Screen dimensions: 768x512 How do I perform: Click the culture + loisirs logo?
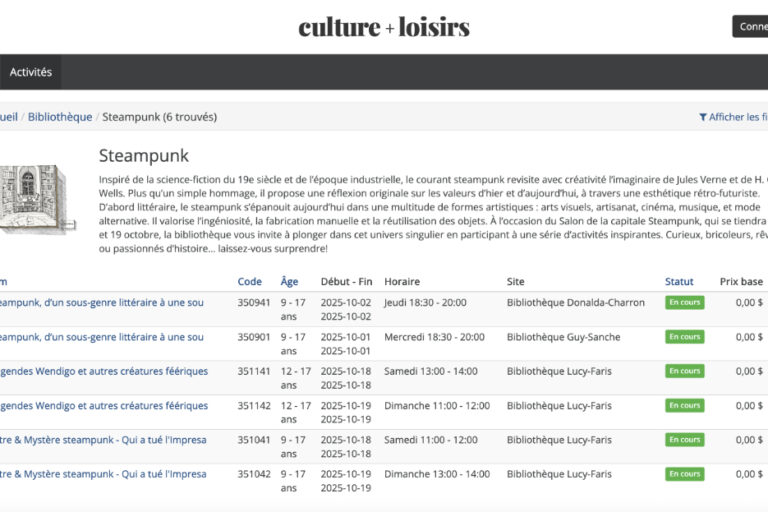tap(384, 27)
